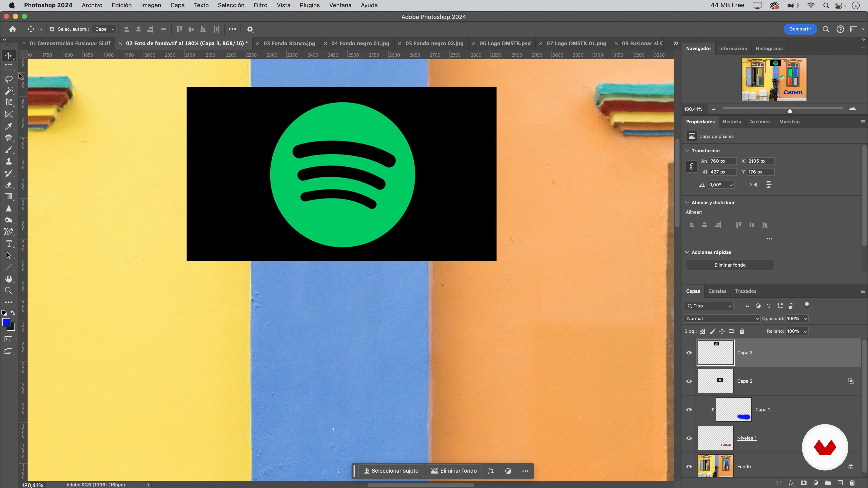Switch to the Historia panel tab
This screenshot has height=488, width=868.
(732, 122)
